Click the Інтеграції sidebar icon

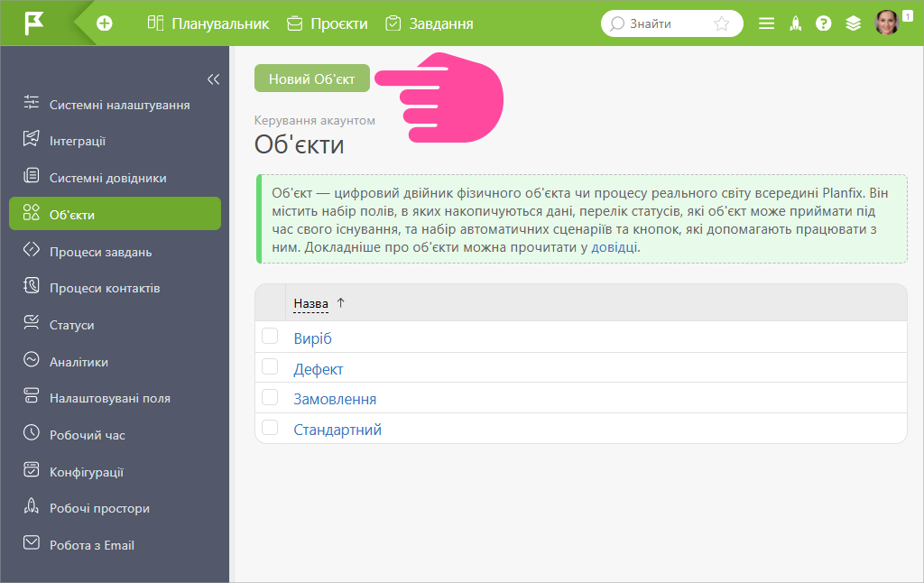pyautogui.click(x=32, y=138)
